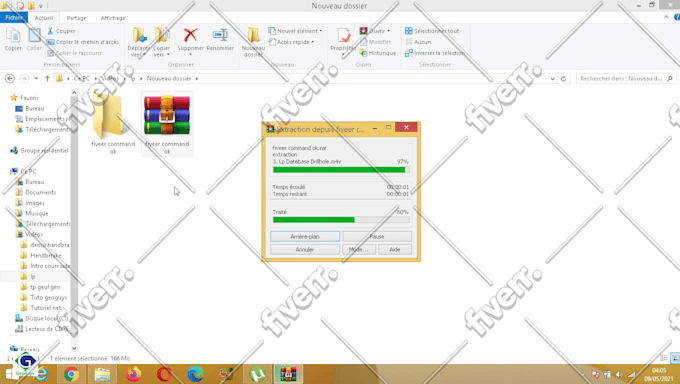Open the Fichier menu tab
680x384 pixels.
(x=14, y=18)
